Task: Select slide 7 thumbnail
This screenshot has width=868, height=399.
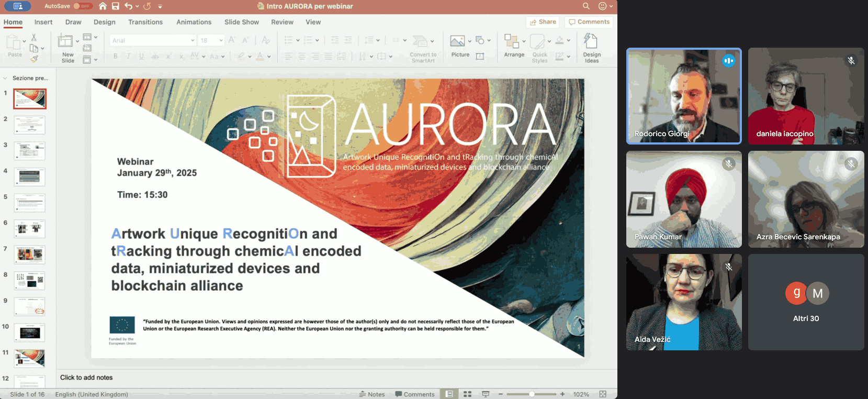Action: coord(30,255)
